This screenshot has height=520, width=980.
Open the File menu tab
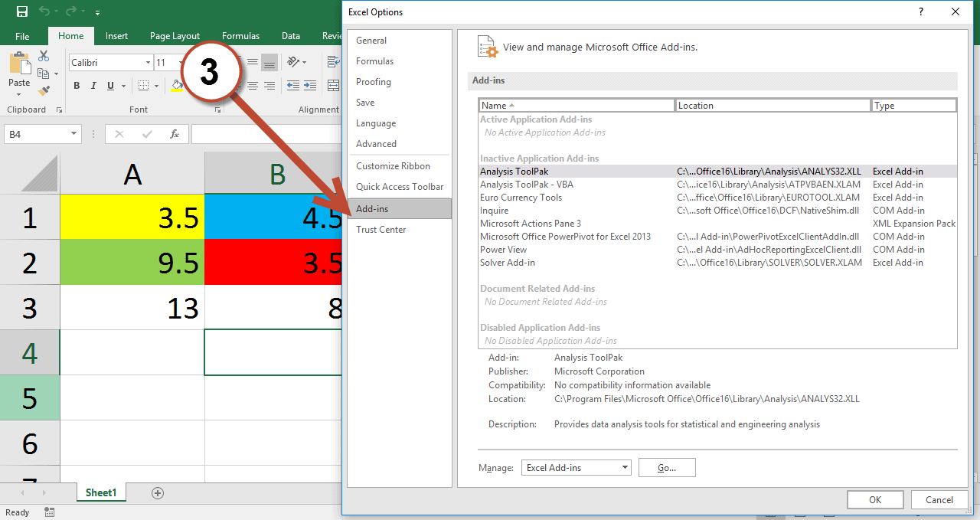pyautogui.click(x=22, y=36)
